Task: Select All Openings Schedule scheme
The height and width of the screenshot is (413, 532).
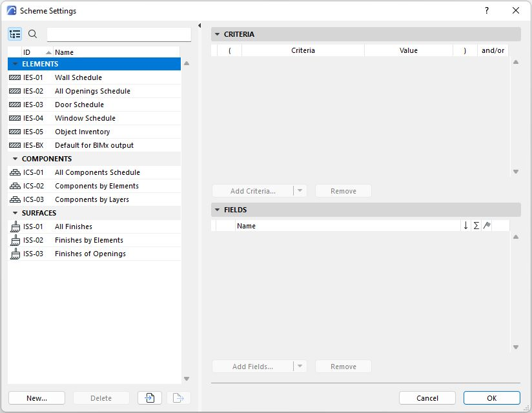Action: pyautogui.click(x=94, y=91)
